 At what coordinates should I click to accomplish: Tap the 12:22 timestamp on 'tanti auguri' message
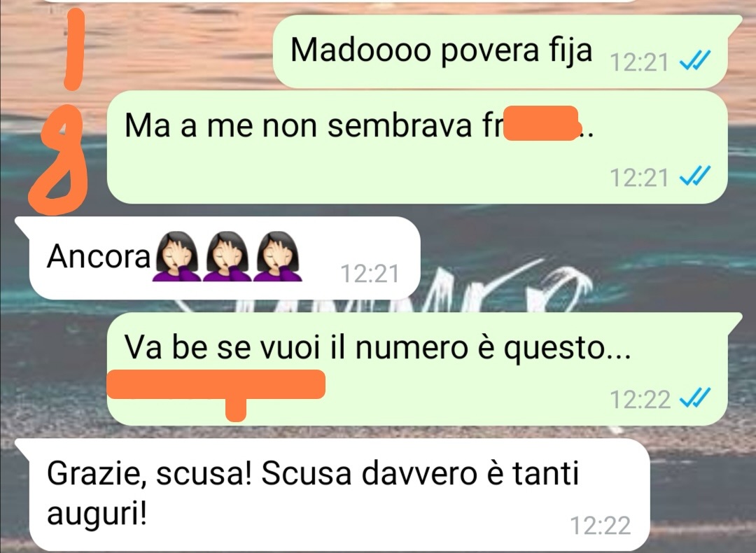pyautogui.click(x=601, y=526)
